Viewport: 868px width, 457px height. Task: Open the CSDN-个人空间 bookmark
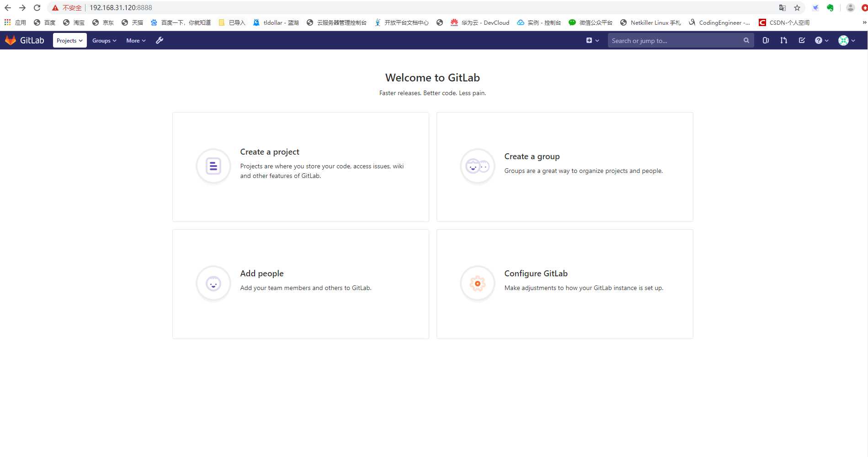point(784,22)
